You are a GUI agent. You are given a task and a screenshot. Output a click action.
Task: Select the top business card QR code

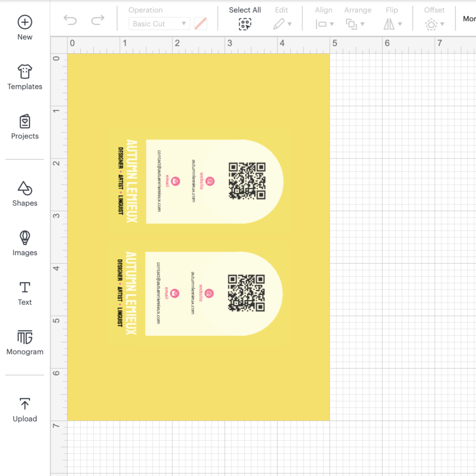tap(247, 180)
